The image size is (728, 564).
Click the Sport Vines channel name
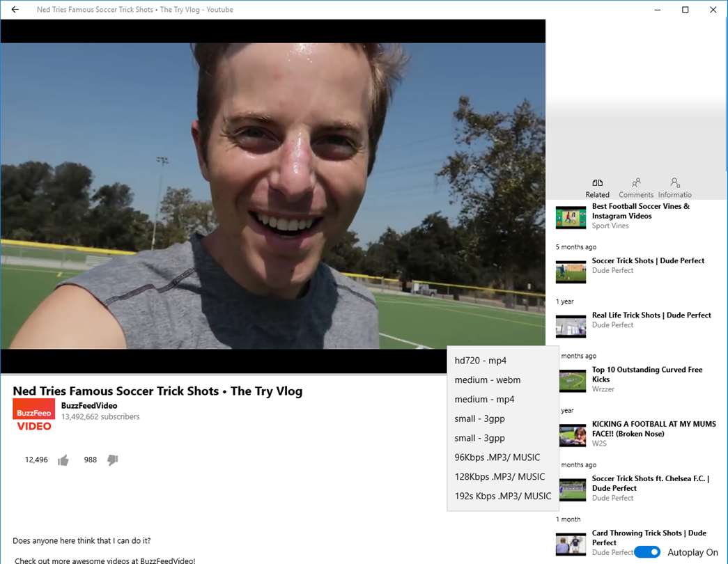(610, 226)
